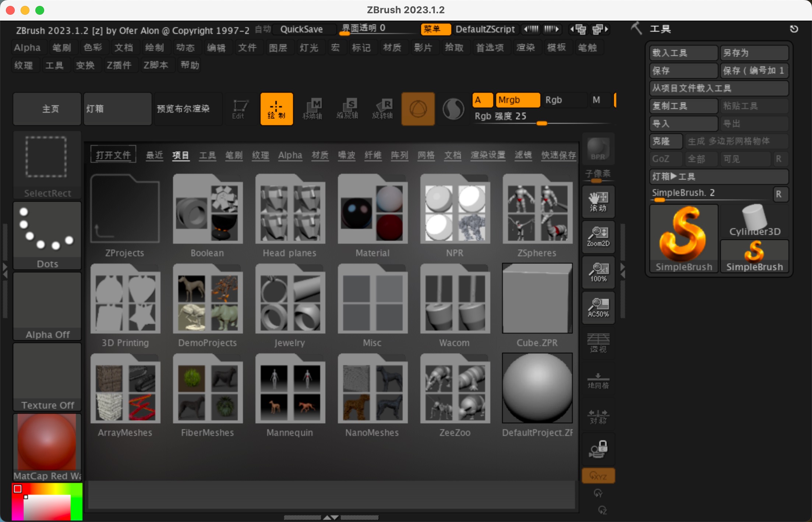Adjust the Rgb 强度 intensity slider
The height and width of the screenshot is (522, 812).
tap(543, 118)
